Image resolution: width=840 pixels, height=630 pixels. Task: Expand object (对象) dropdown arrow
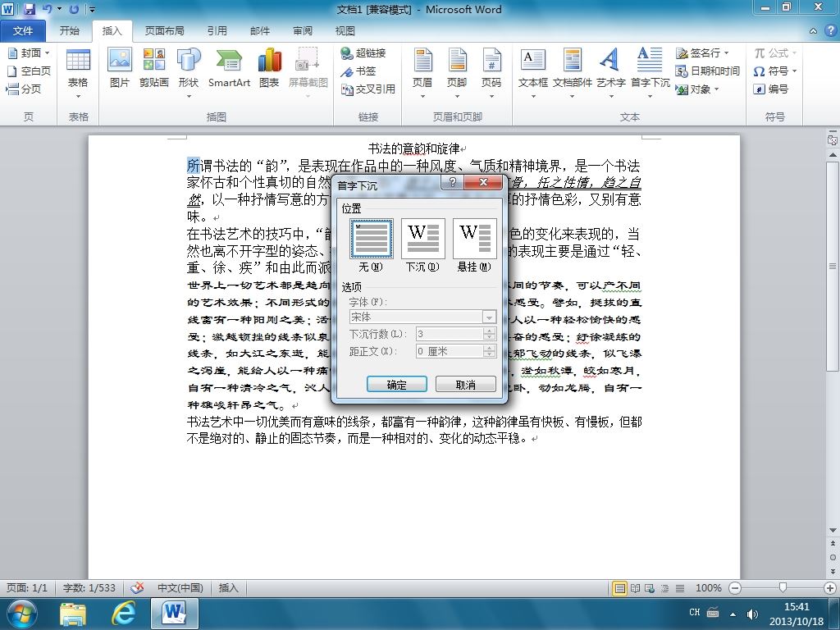[x=717, y=89]
